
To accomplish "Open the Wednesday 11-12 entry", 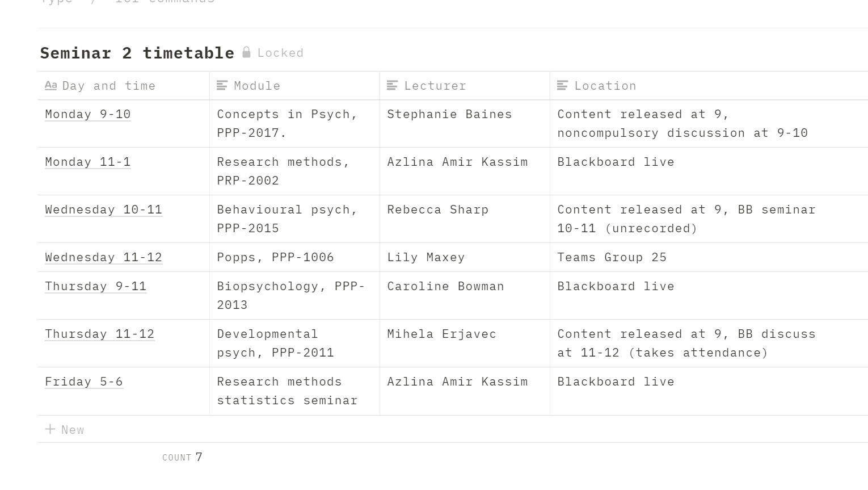I will pos(104,257).
